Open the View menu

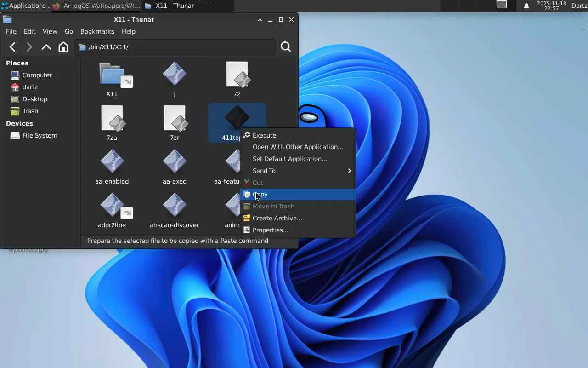pos(50,31)
